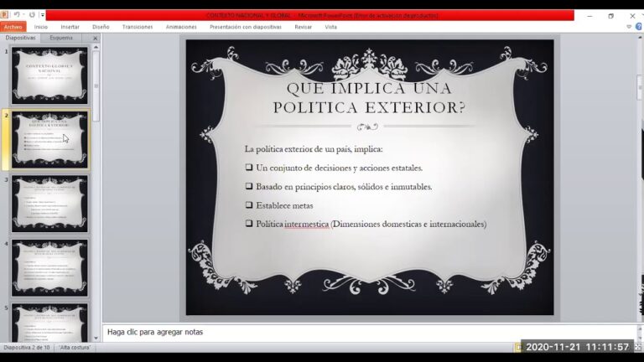Open the Transiciones ribbon tab
644x362 pixels.
click(x=138, y=27)
